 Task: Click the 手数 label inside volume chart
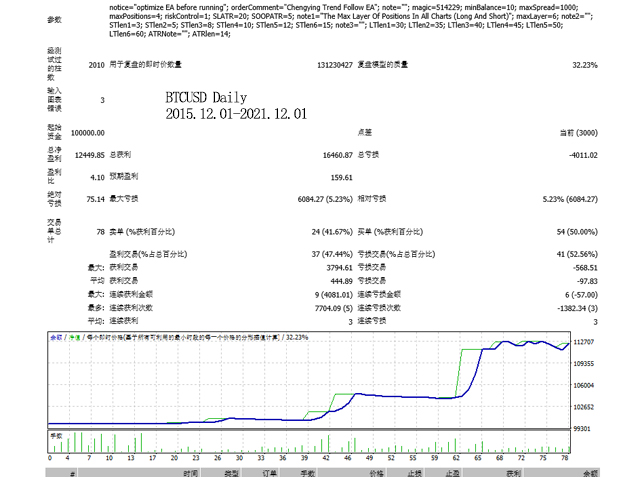pos(56,436)
